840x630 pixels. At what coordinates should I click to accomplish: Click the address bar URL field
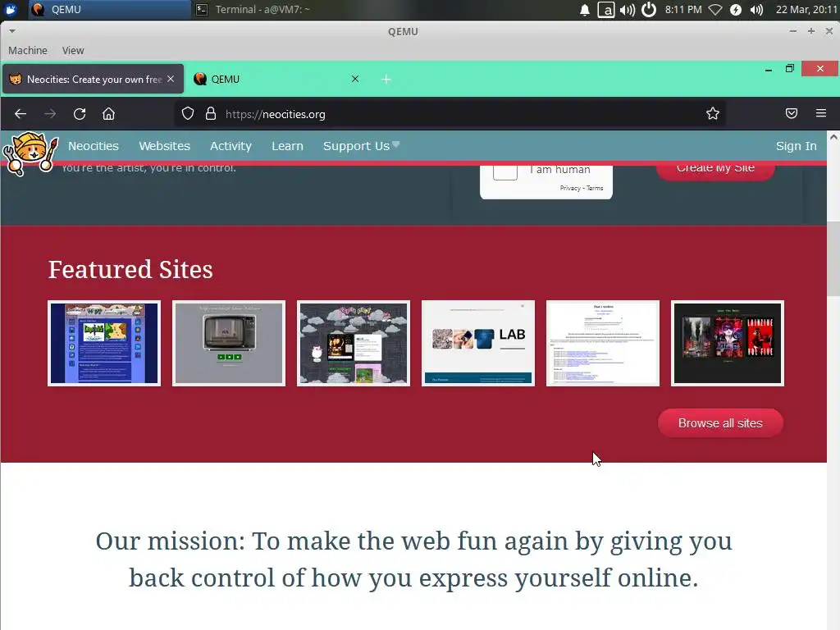click(x=450, y=114)
